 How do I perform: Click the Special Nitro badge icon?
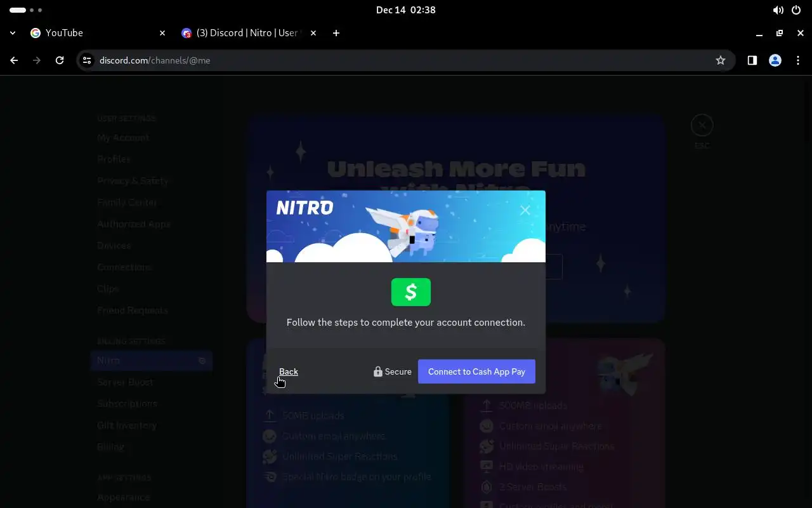point(270,476)
